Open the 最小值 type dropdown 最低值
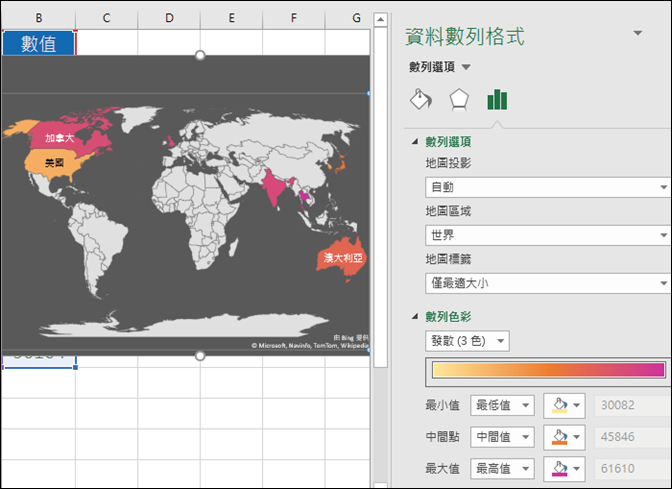The height and width of the screenshot is (489, 672). (502, 405)
